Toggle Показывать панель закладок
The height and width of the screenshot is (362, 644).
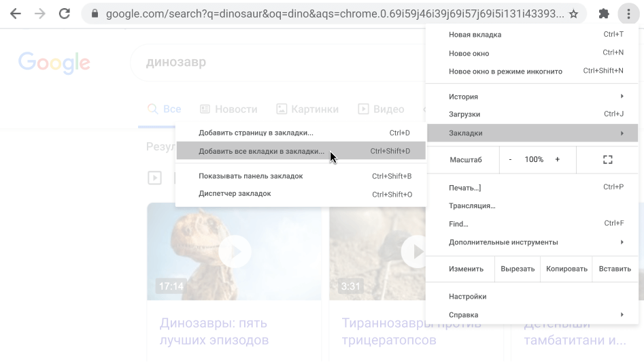(250, 176)
